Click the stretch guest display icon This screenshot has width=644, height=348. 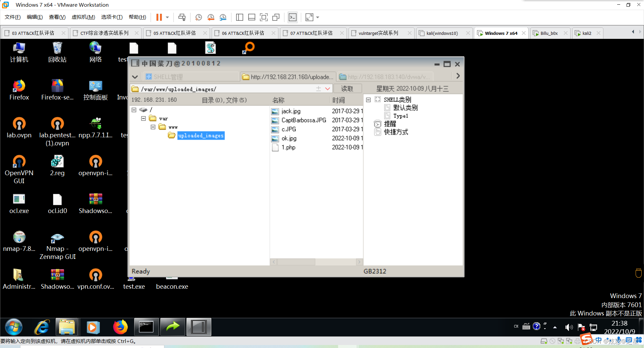(x=309, y=17)
